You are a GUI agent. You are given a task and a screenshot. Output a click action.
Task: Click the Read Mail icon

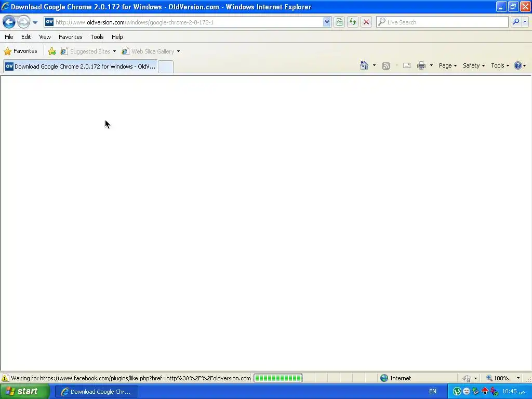[x=406, y=65]
